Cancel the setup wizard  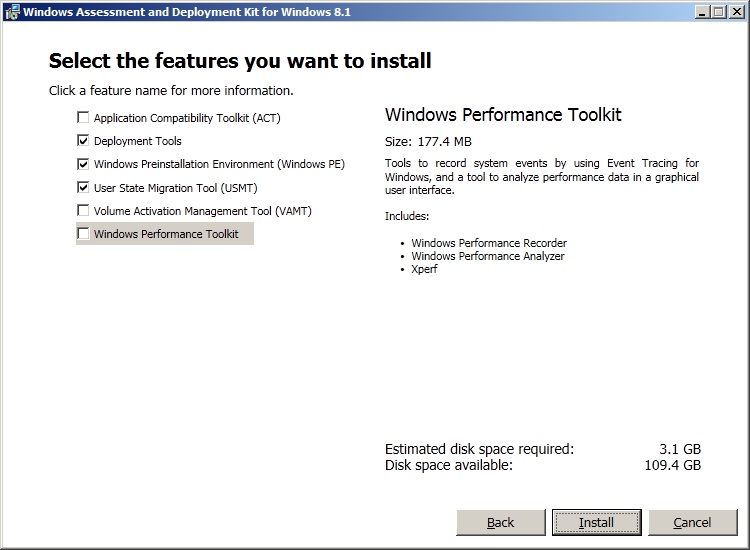(692, 522)
